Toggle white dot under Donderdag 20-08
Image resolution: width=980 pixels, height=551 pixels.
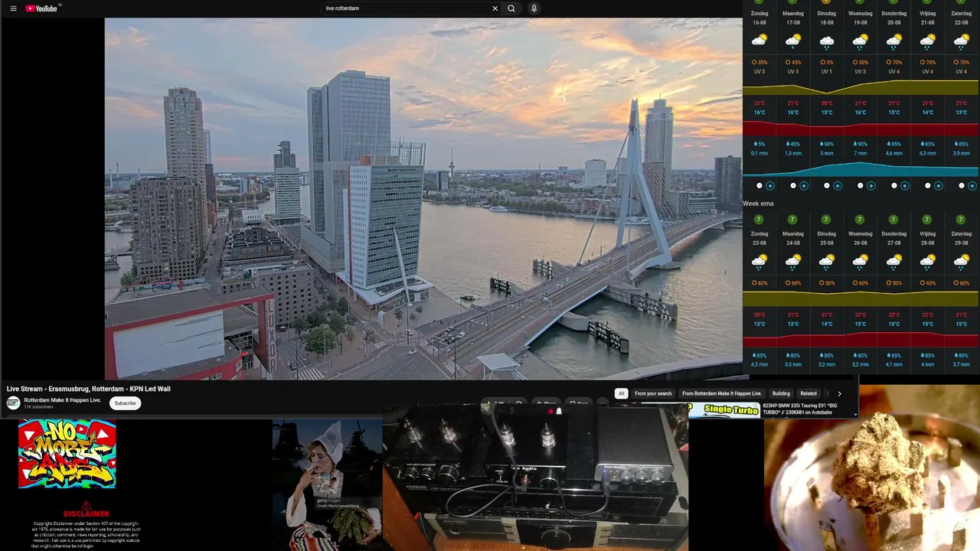894,186
